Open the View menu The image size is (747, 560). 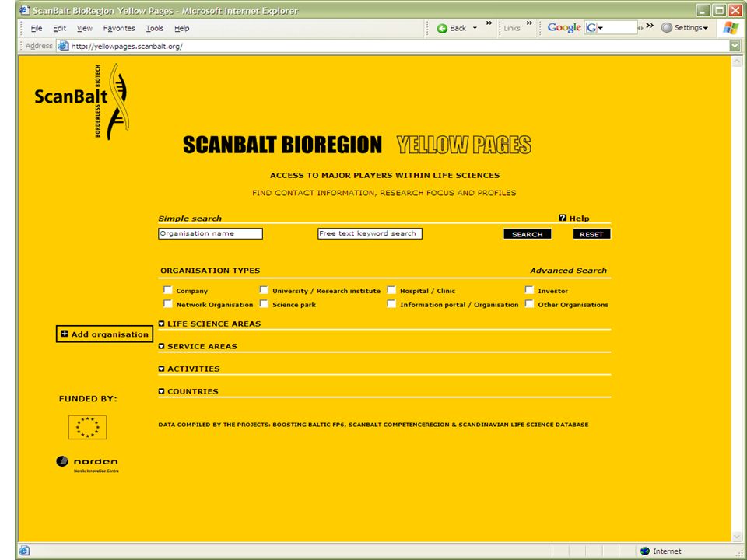point(85,28)
